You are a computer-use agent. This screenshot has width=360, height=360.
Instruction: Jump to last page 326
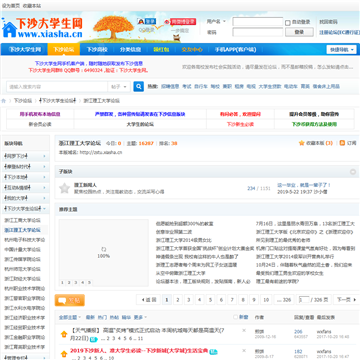click(x=284, y=300)
